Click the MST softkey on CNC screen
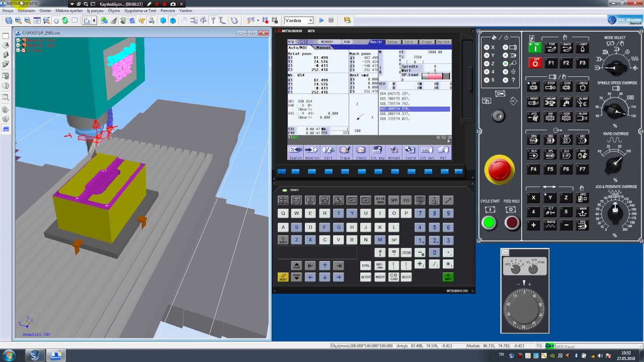This screenshot has height=362, width=644. [x=443, y=152]
